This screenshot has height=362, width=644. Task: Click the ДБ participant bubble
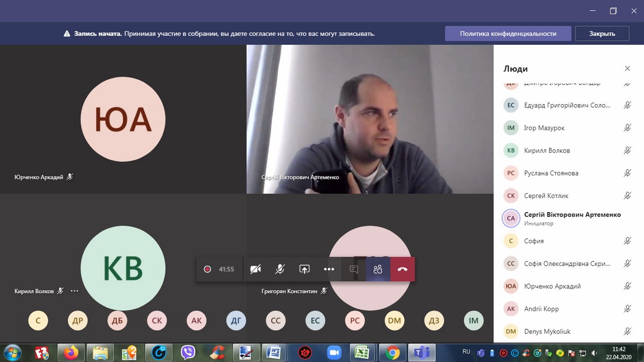[117, 320]
